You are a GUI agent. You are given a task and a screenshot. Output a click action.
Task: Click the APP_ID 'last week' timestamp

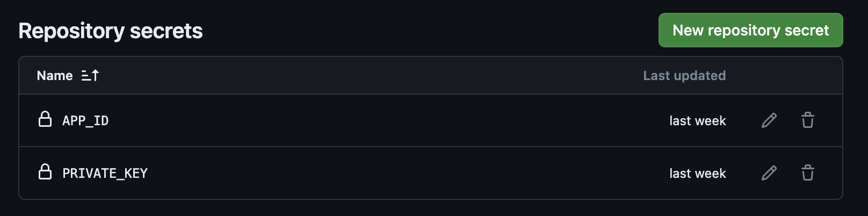tap(697, 121)
